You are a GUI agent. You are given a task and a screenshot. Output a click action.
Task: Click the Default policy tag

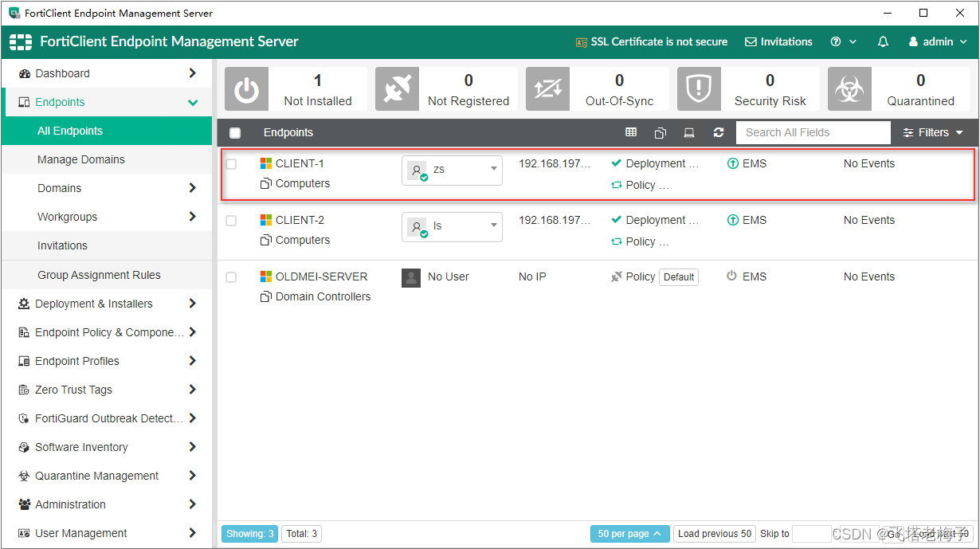[679, 277]
